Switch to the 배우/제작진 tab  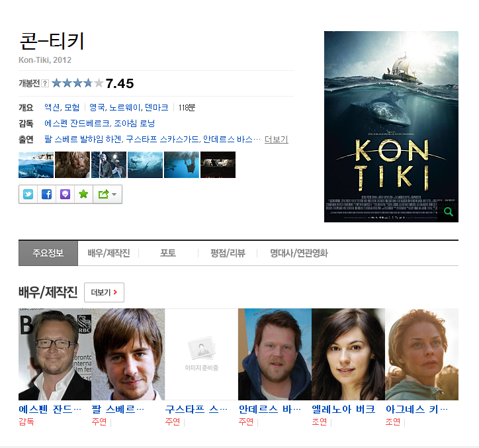(109, 253)
